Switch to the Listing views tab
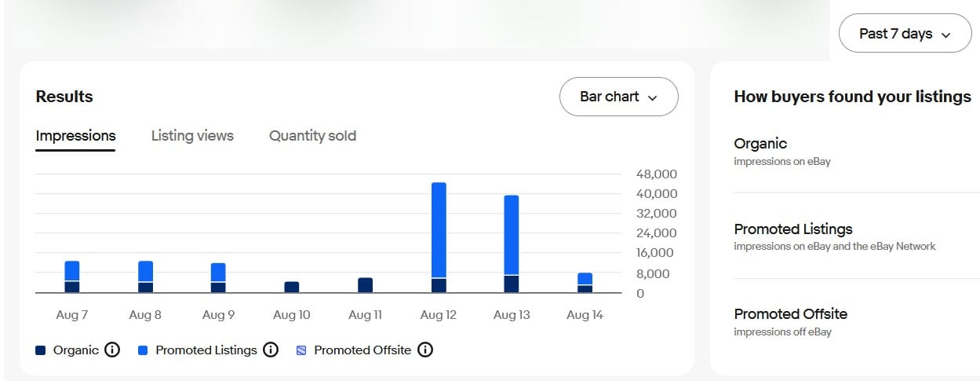This screenshot has width=980, height=381. (192, 136)
